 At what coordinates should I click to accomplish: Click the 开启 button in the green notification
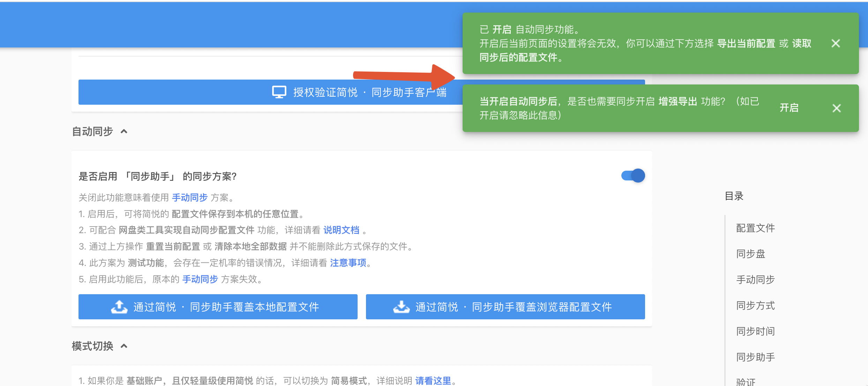790,107
